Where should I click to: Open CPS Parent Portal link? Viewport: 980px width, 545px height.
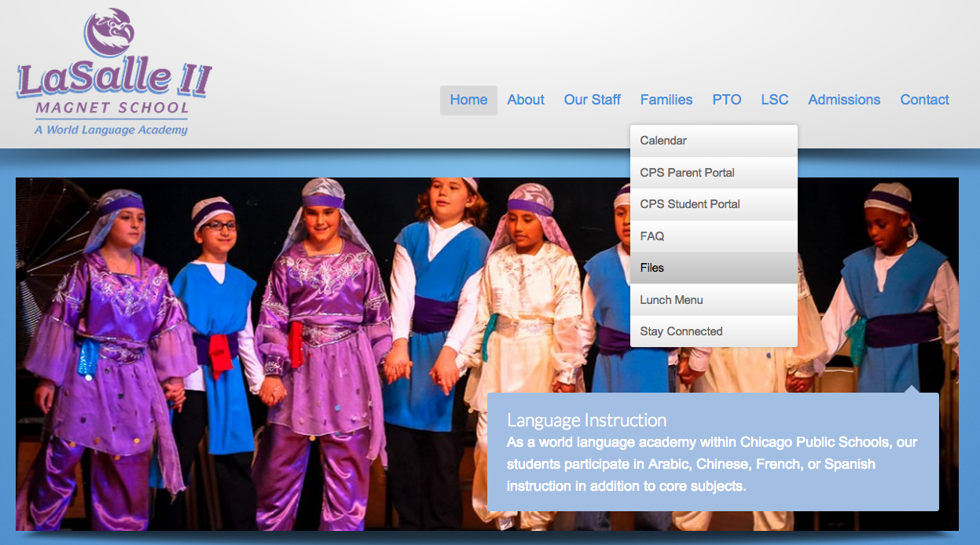(x=714, y=173)
